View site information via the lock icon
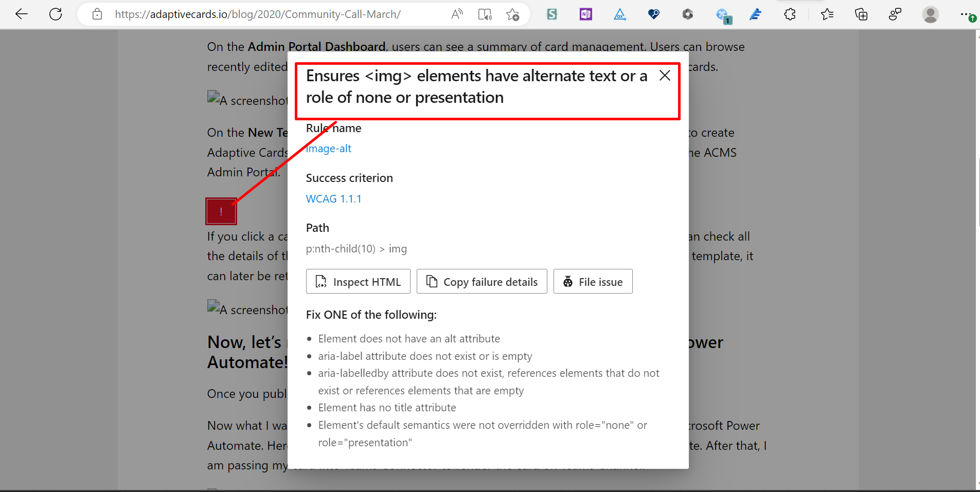The height and width of the screenshot is (492, 980). tap(97, 14)
